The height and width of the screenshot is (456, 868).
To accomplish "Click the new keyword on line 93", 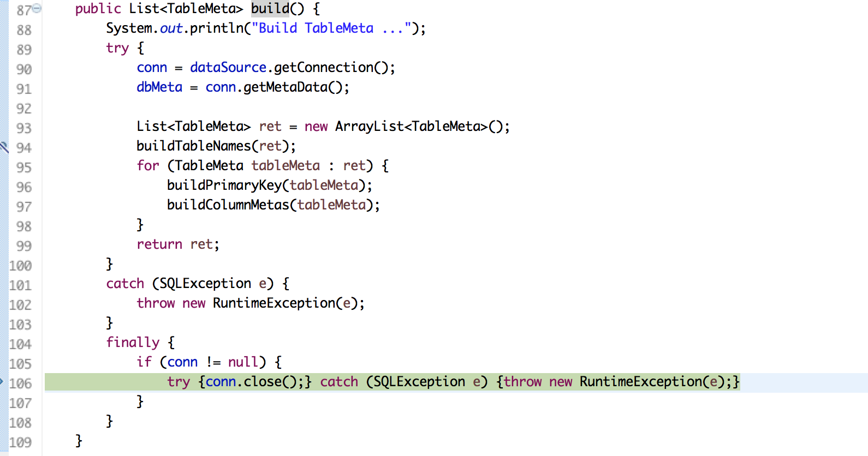I will tap(316, 127).
